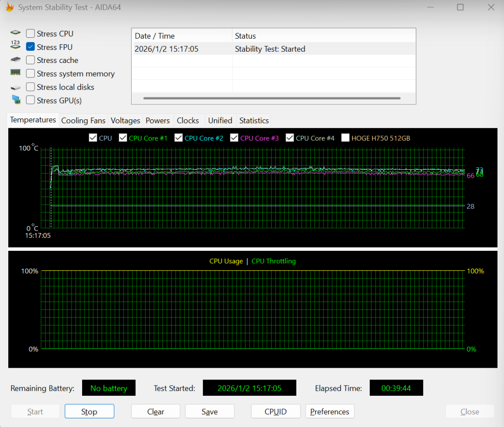This screenshot has height=427, width=504.
Task: Click the disk drive icon beside local disks
Action: (x=16, y=87)
